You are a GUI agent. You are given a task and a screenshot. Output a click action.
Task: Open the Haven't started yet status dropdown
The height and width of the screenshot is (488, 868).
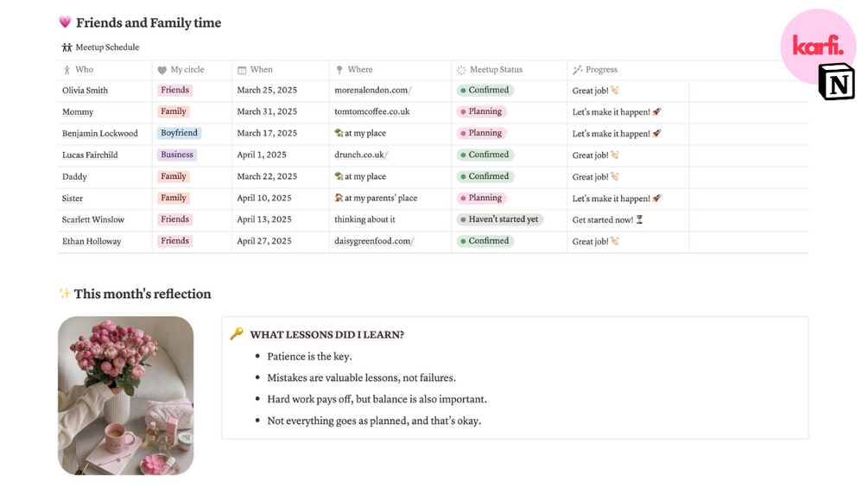(x=499, y=219)
